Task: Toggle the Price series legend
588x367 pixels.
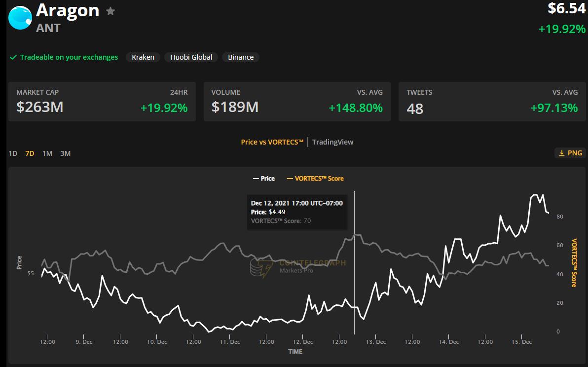Action: (x=264, y=179)
